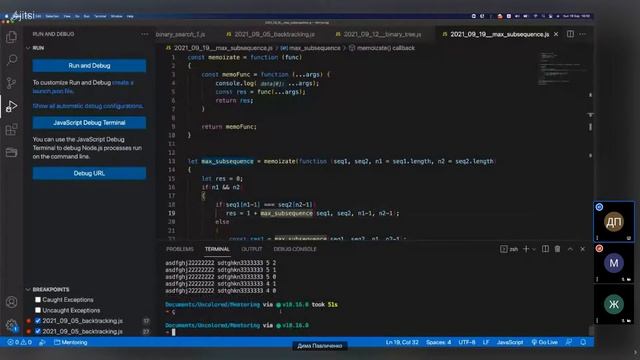Screen dimensions: 640x360
Task: Open the Explorer view in activity bar
Action: click(11, 37)
